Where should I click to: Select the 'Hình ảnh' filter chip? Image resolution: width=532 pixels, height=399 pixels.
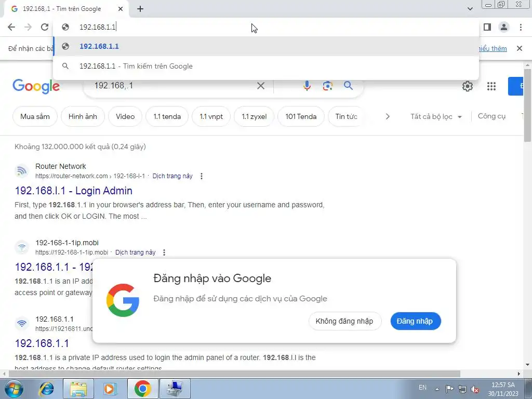click(83, 116)
